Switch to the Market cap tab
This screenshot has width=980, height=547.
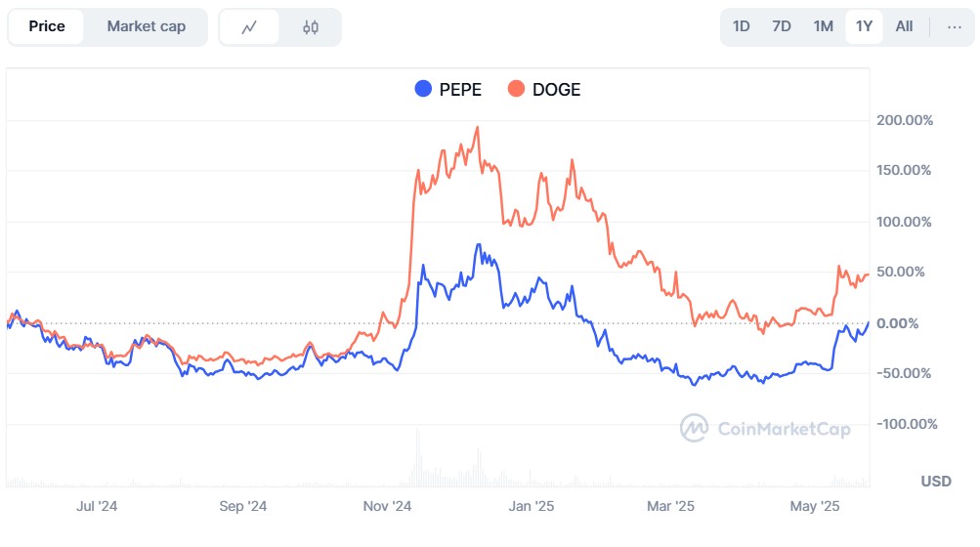tap(146, 26)
